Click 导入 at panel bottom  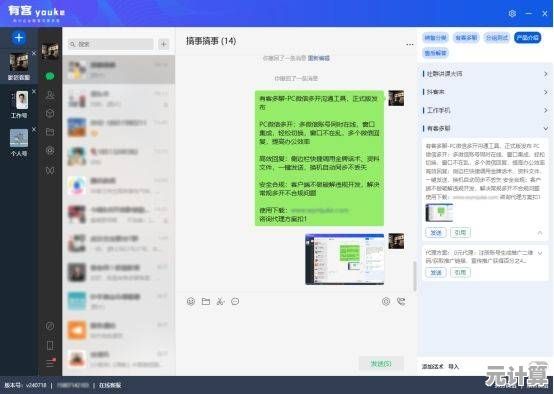coord(454,366)
